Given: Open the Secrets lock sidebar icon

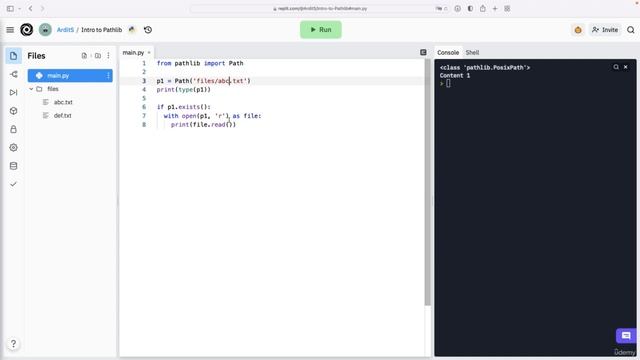Looking at the screenshot, I should click(x=13, y=129).
